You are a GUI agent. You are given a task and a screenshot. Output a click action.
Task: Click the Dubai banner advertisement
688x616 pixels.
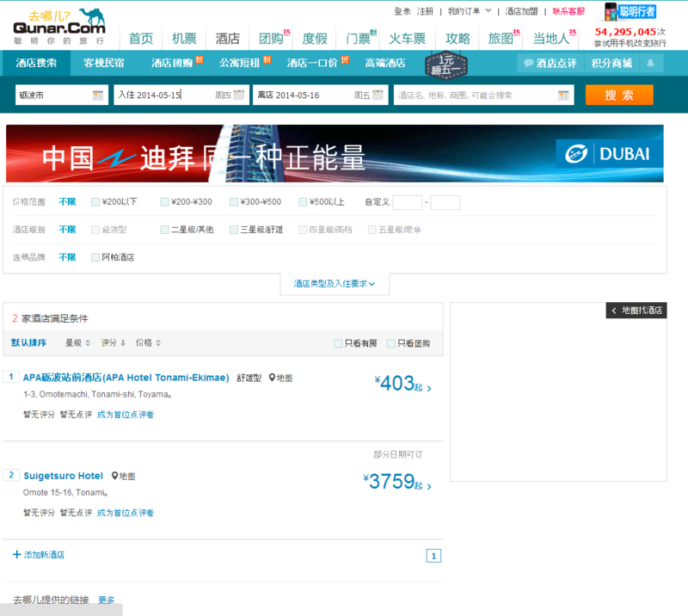pos(335,154)
